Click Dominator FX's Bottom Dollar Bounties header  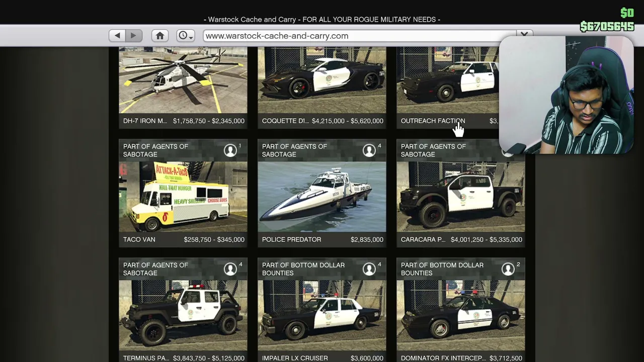click(x=442, y=269)
